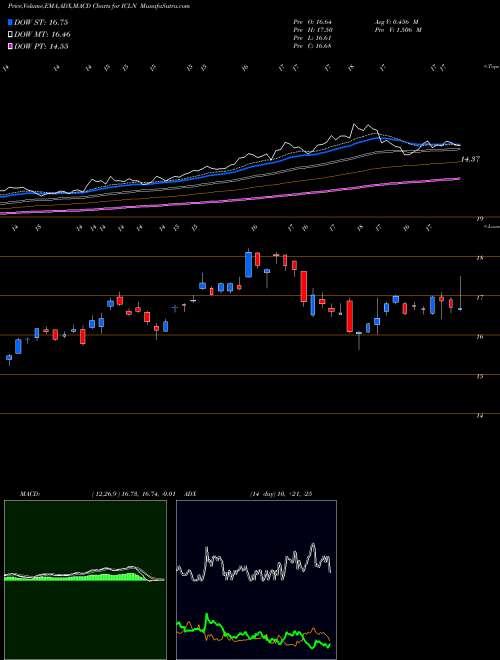Click the price axis label 18
This screenshot has width=500, height=660.
click(479, 258)
